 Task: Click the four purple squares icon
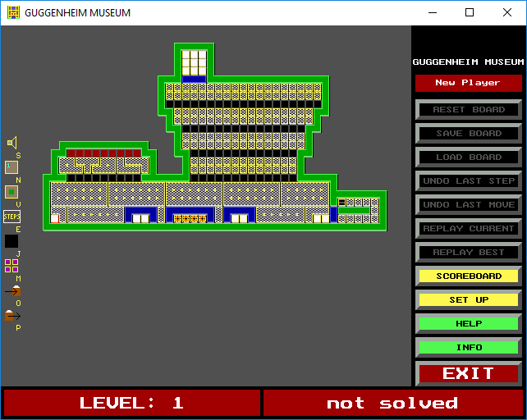(11, 266)
